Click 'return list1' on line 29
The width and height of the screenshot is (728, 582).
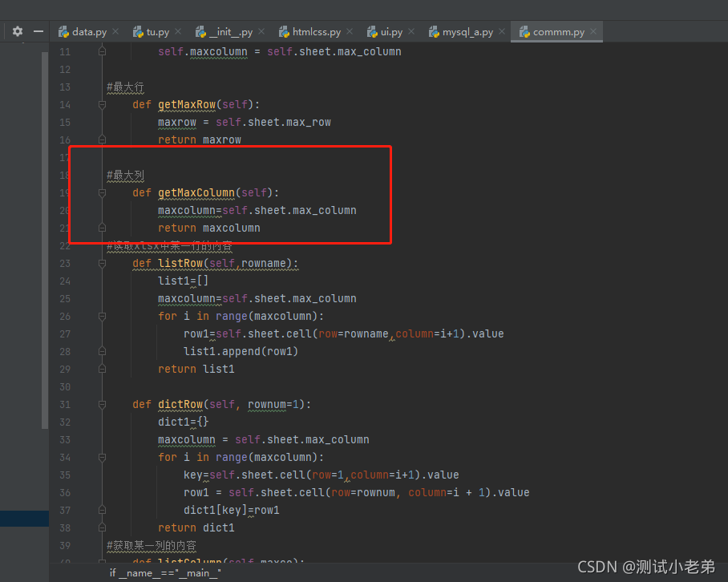(x=196, y=370)
